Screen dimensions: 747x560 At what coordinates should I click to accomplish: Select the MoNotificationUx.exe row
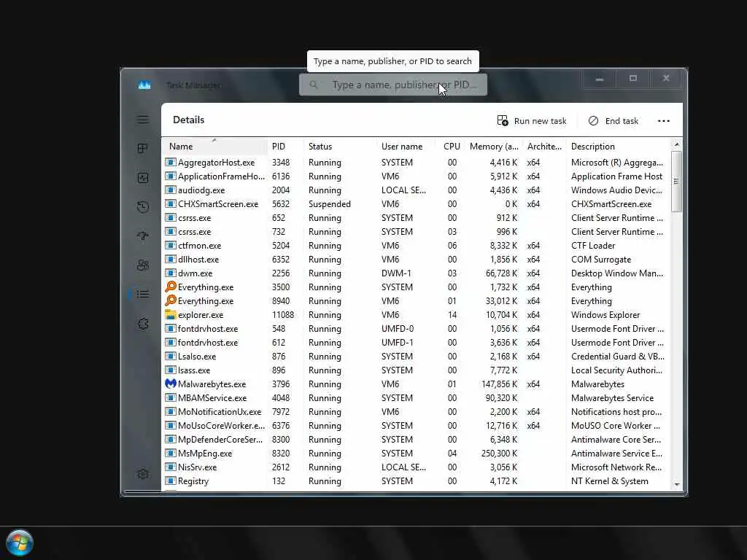pos(415,411)
